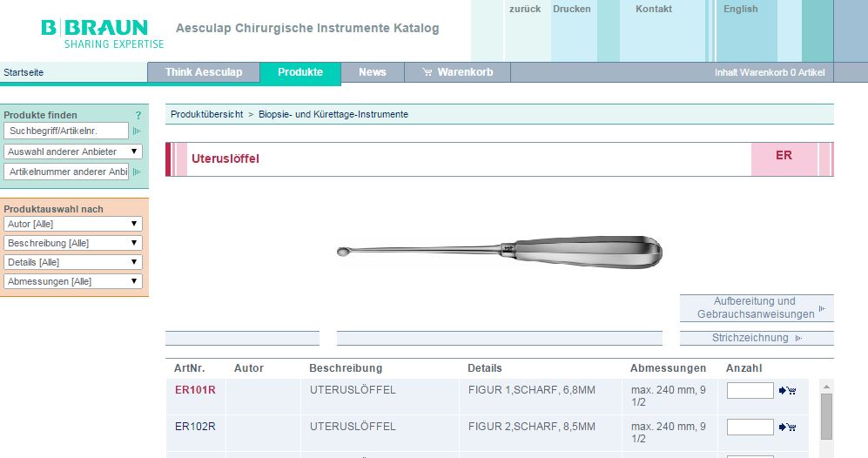This screenshot has width=868, height=458.
Task: Add ER102R to cart via cart icon
Action: 788,427
